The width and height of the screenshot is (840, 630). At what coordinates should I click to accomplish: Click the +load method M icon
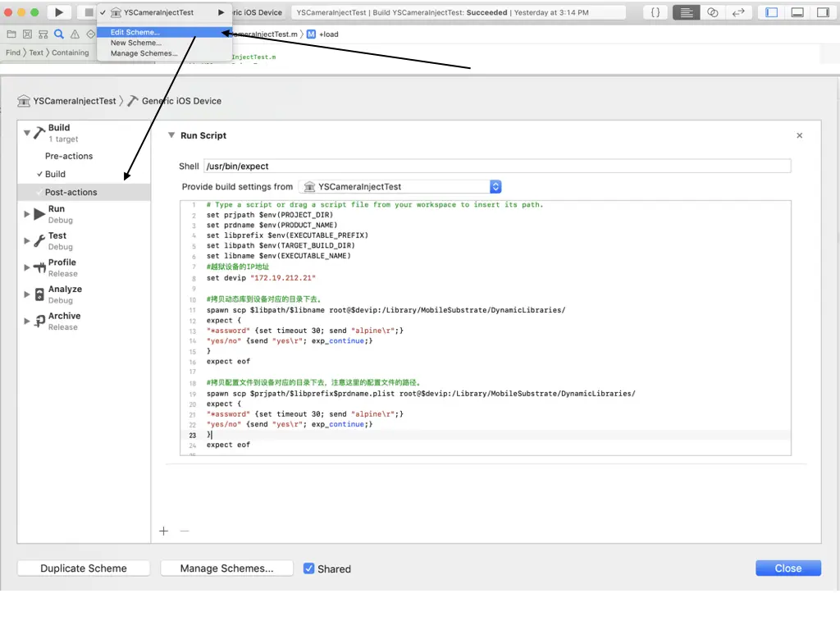(311, 34)
